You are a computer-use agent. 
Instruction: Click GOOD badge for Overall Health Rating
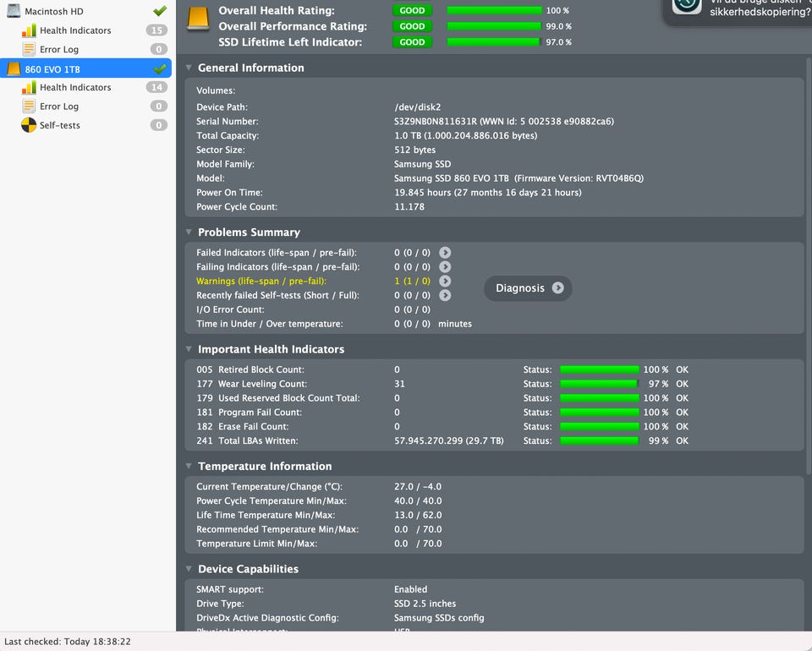[412, 10]
